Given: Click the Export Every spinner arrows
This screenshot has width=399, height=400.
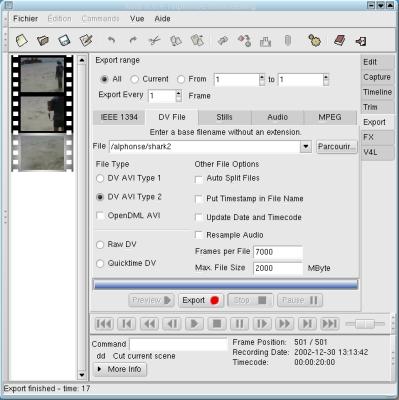Looking at the screenshot, I should tap(179, 96).
